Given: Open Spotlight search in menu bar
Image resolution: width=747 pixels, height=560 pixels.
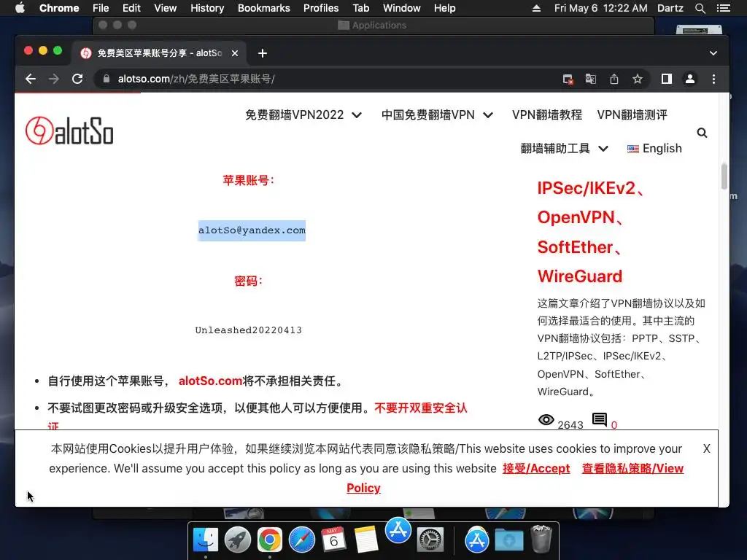Looking at the screenshot, I should tap(700, 8).
